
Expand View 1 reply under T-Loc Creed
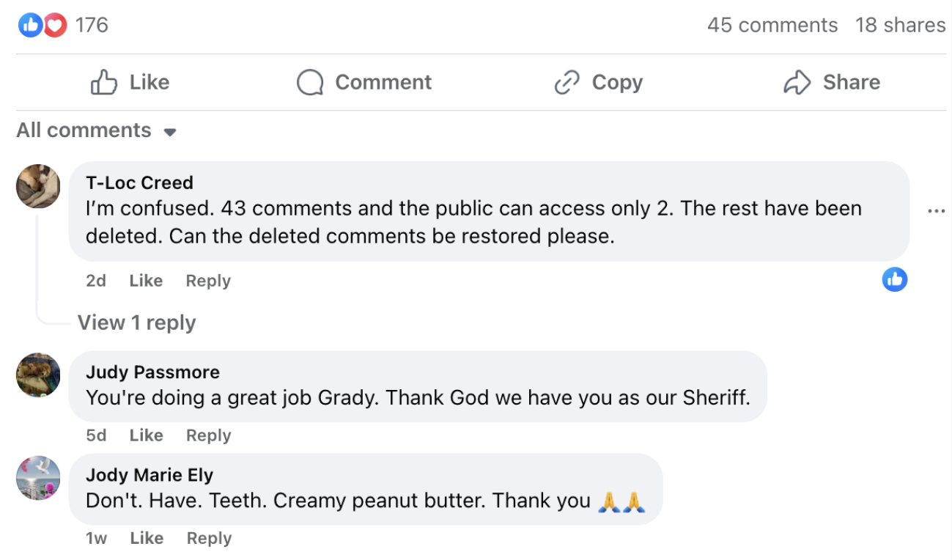point(137,323)
